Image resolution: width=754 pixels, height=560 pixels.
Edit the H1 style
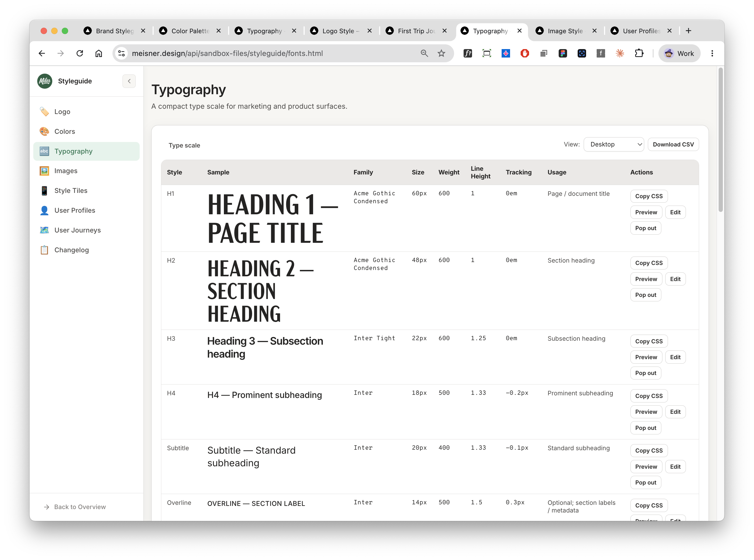[675, 212]
